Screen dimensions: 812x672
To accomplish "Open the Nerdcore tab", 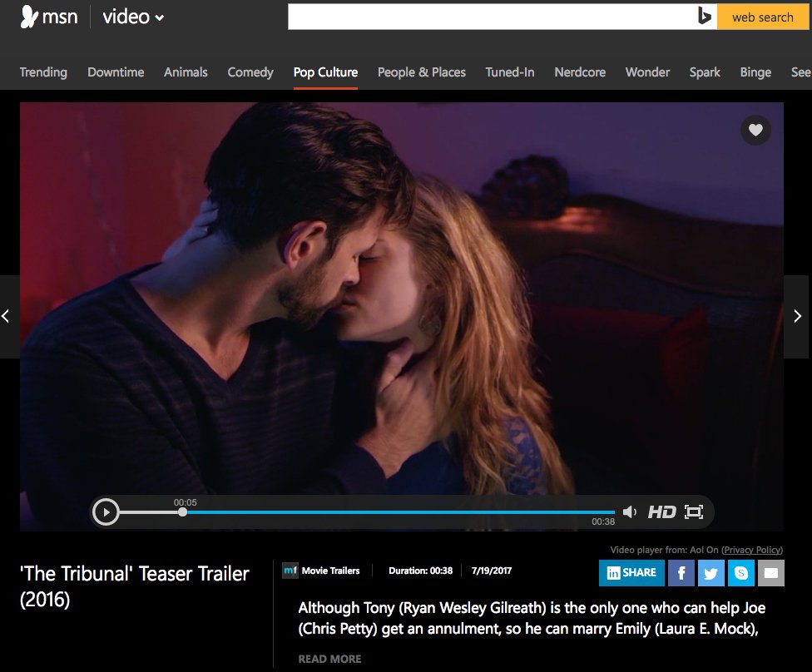I will pos(580,72).
